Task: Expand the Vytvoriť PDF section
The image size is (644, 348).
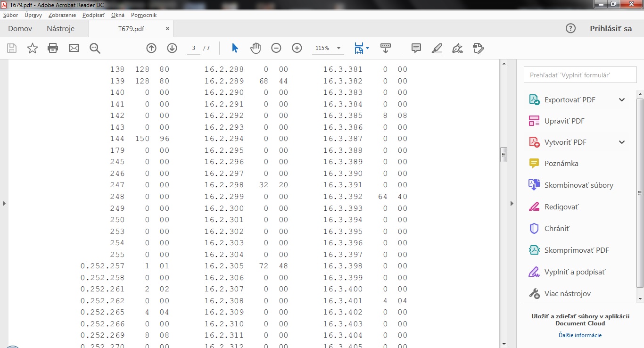Action: pos(622,142)
